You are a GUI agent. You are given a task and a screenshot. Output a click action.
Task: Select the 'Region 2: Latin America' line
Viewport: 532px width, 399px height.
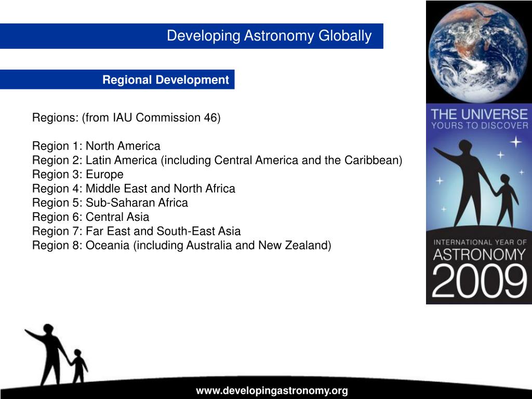click(x=217, y=160)
